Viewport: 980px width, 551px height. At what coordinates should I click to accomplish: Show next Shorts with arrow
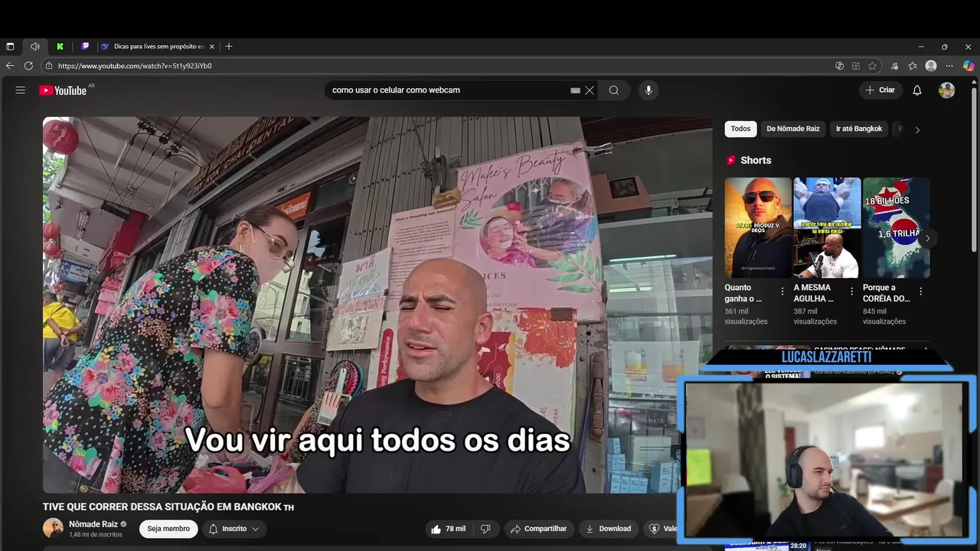point(927,238)
